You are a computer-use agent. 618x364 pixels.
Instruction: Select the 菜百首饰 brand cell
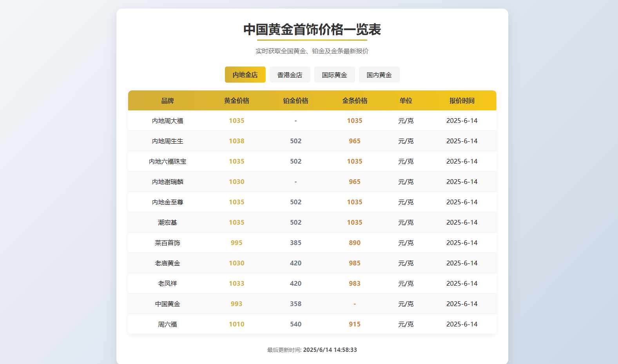click(x=167, y=243)
